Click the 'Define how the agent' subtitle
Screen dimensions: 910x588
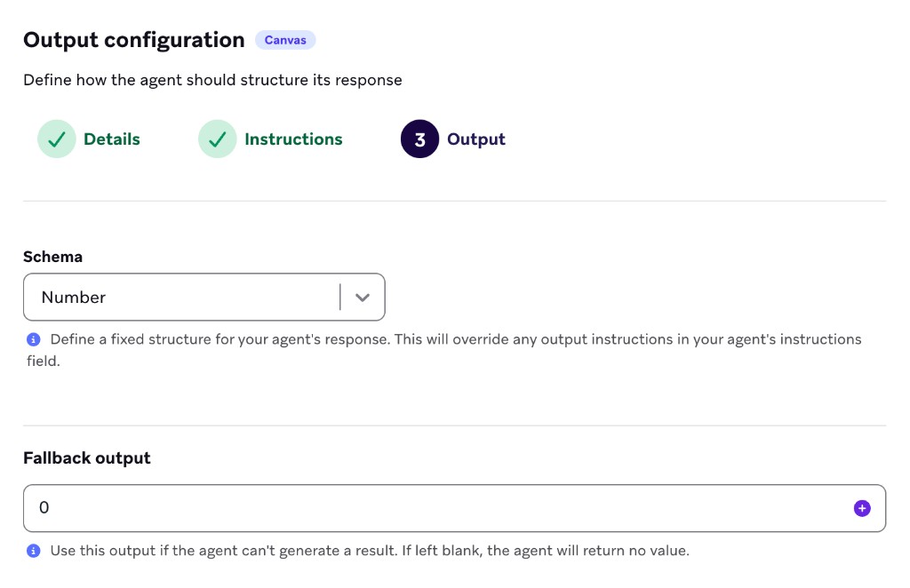pyautogui.click(x=212, y=80)
